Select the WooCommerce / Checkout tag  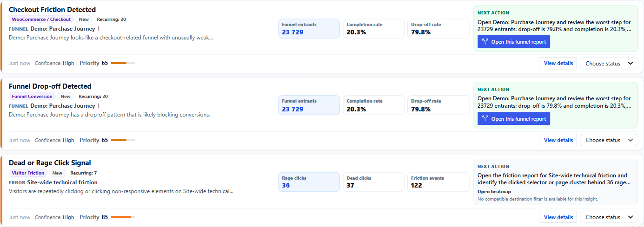pyautogui.click(x=41, y=19)
